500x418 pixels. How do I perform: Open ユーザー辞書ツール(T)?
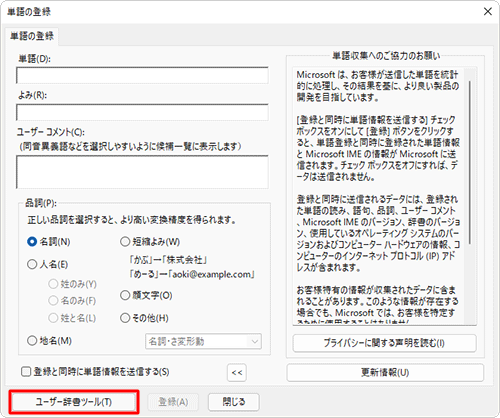73,402
